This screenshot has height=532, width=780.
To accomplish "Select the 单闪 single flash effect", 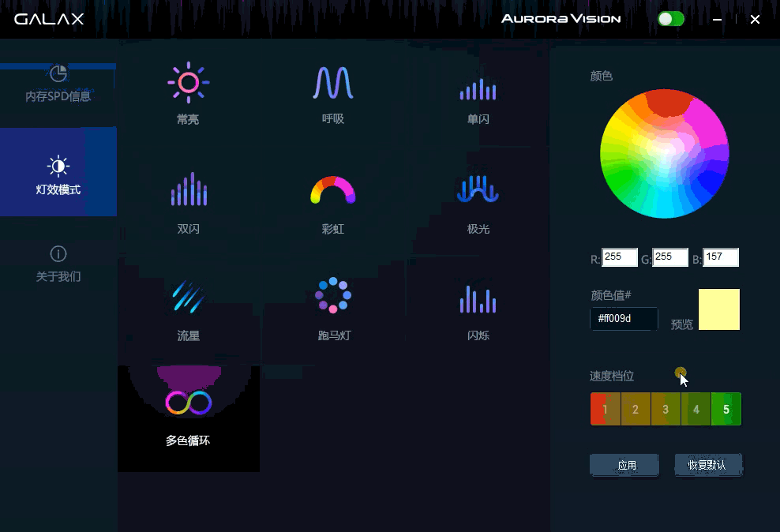I will click(x=478, y=89).
